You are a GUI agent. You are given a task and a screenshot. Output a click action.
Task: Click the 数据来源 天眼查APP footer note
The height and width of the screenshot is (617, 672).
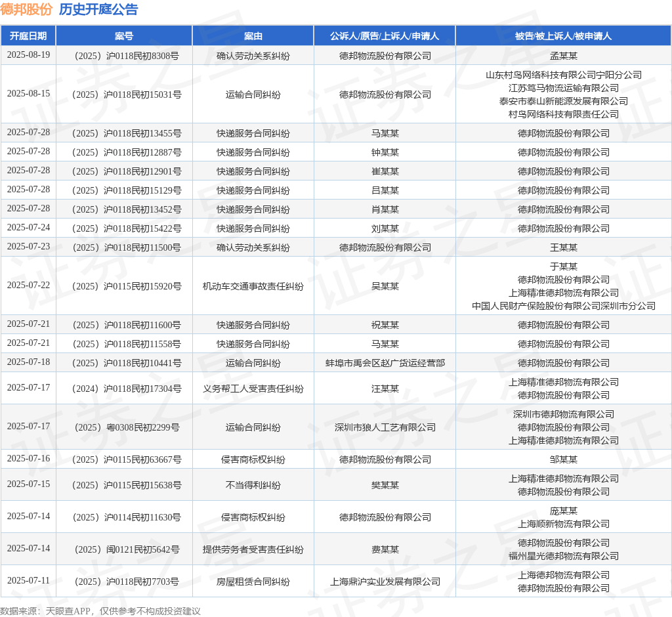pos(100,610)
